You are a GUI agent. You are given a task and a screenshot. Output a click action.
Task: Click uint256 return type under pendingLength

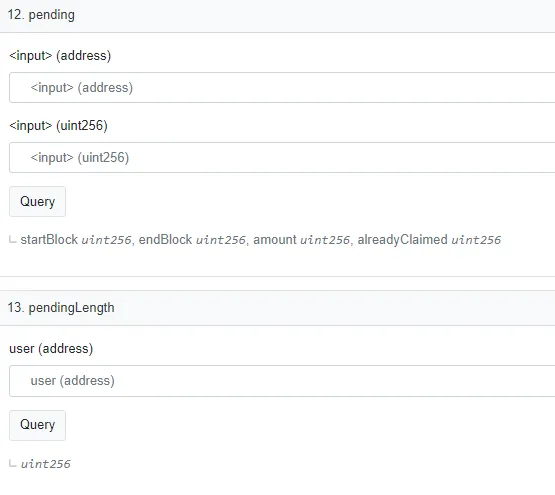coord(46,464)
